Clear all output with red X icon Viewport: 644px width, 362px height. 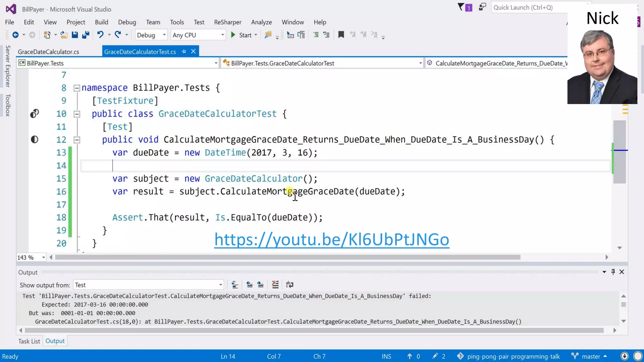[275, 285]
